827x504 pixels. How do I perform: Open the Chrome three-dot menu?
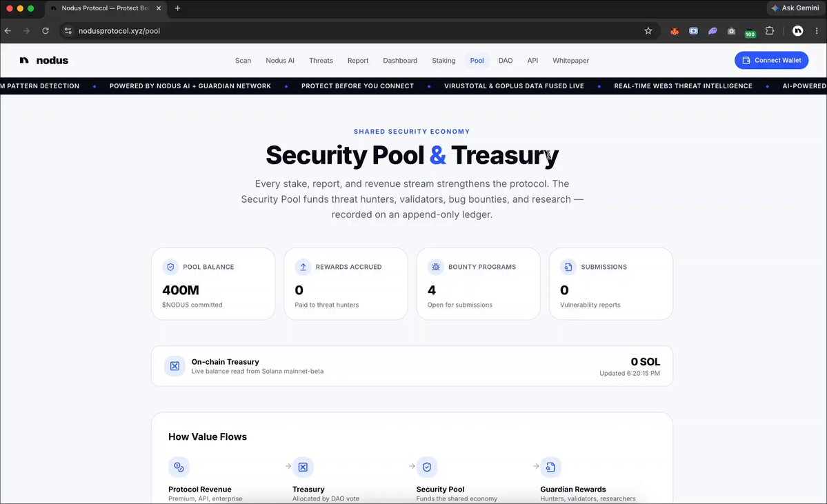coord(817,31)
